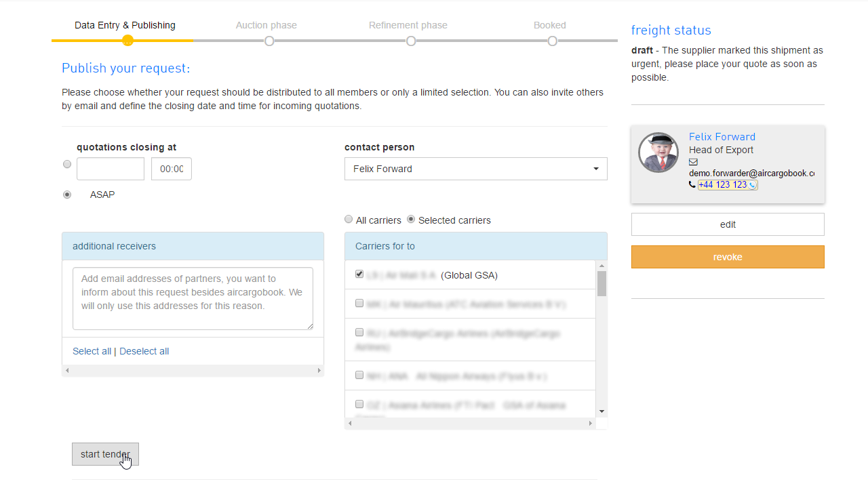This screenshot has width=868, height=488.
Task: Click the black phone handset icon
Action: 692,184
